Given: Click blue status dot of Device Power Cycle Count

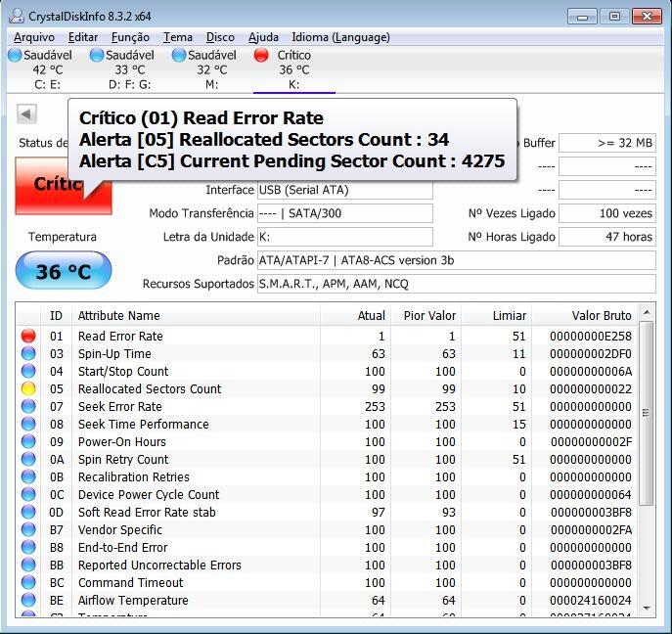Looking at the screenshot, I should tap(28, 494).
